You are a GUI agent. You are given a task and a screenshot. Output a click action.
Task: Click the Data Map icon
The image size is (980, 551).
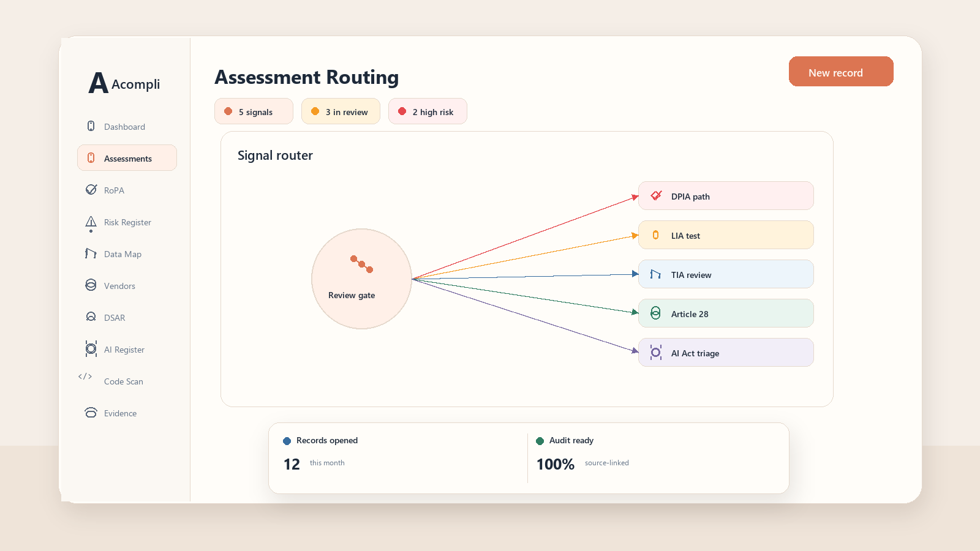click(x=91, y=253)
